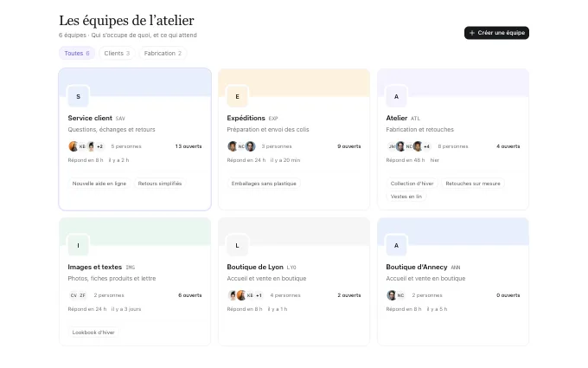Click the 13 ouverts count
Viewport: 588px width, 368px height.
pos(189,146)
